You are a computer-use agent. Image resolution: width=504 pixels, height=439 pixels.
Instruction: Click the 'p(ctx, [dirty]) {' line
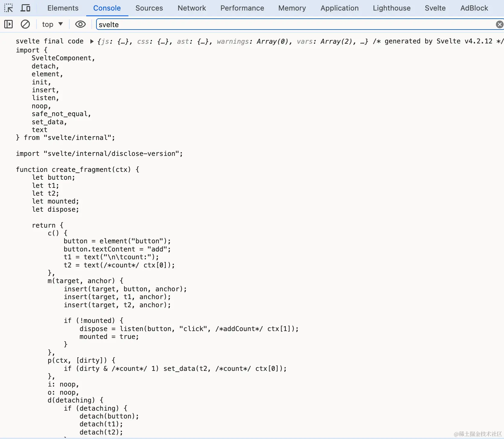(81, 360)
